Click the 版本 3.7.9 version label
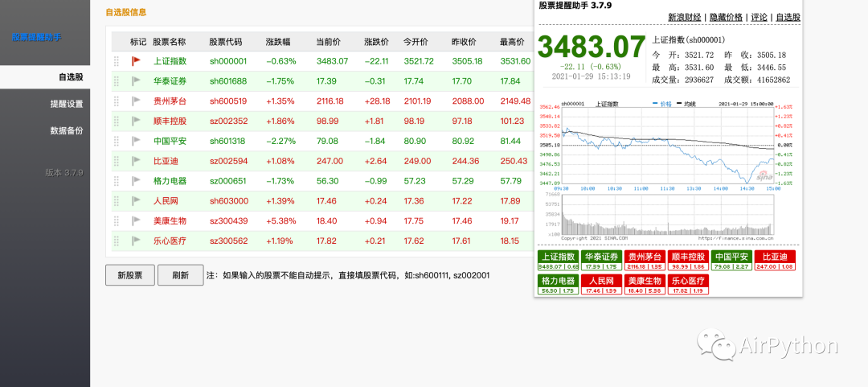Image resolution: width=868 pixels, height=387 pixels. [x=64, y=172]
